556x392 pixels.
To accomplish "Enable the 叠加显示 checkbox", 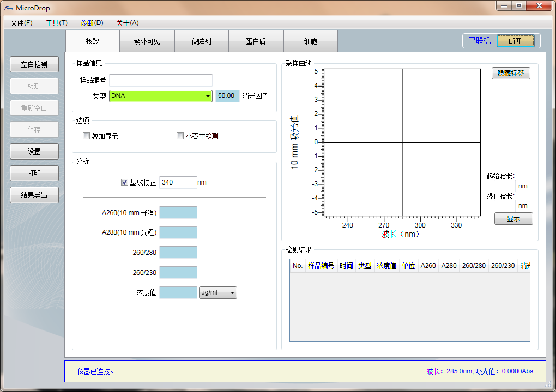I will click(86, 136).
